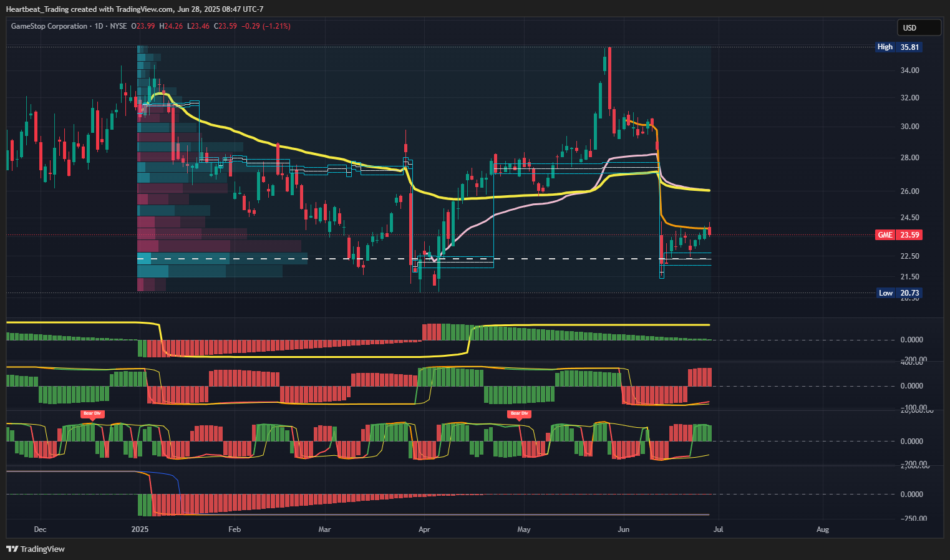Viewport: 950px width, 560px height.
Task: Click the Bear Div marker near May
Action: [x=520, y=414]
